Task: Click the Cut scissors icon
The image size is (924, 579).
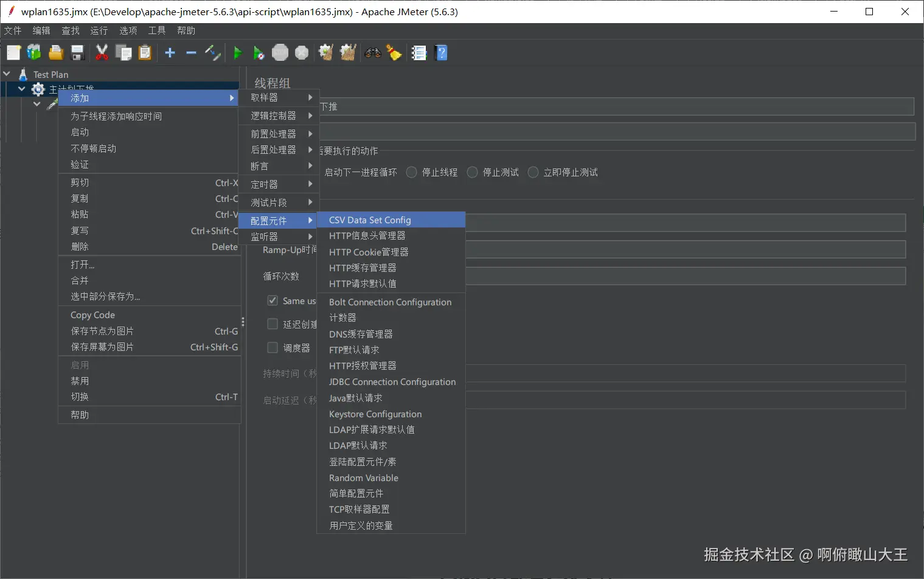Action: [x=102, y=53]
